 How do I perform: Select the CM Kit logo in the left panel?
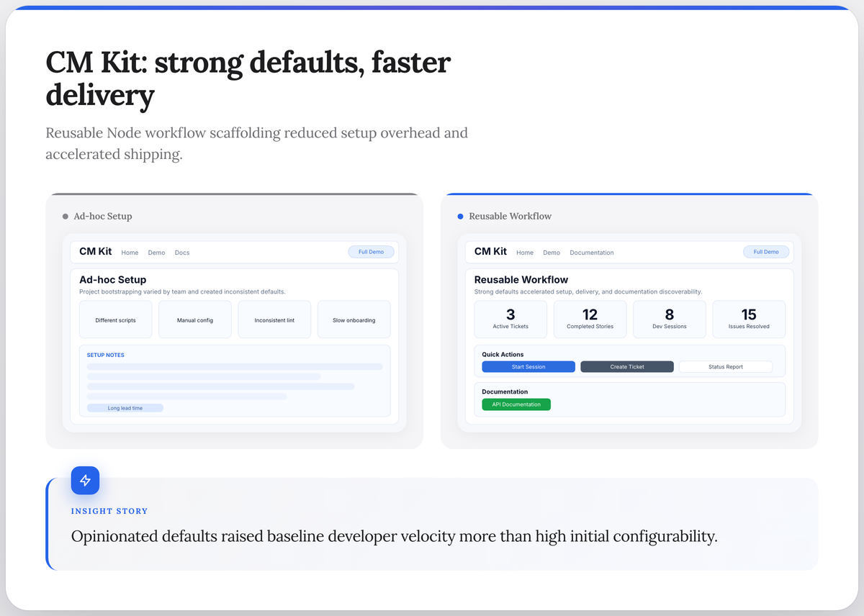95,251
